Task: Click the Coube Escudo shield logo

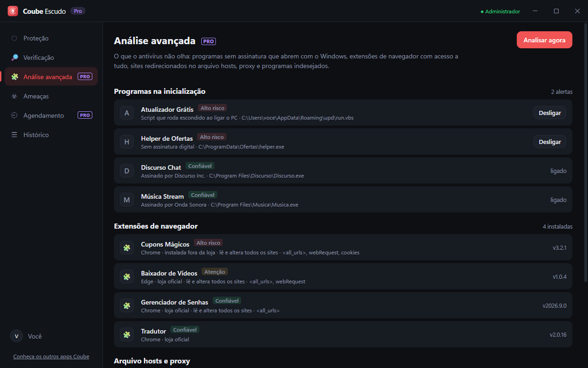Action: pos(13,11)
